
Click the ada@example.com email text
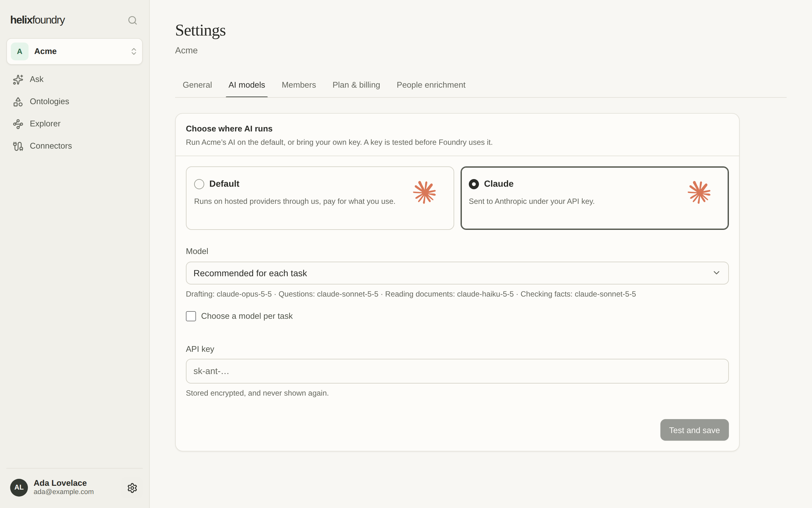click(63, 492)
